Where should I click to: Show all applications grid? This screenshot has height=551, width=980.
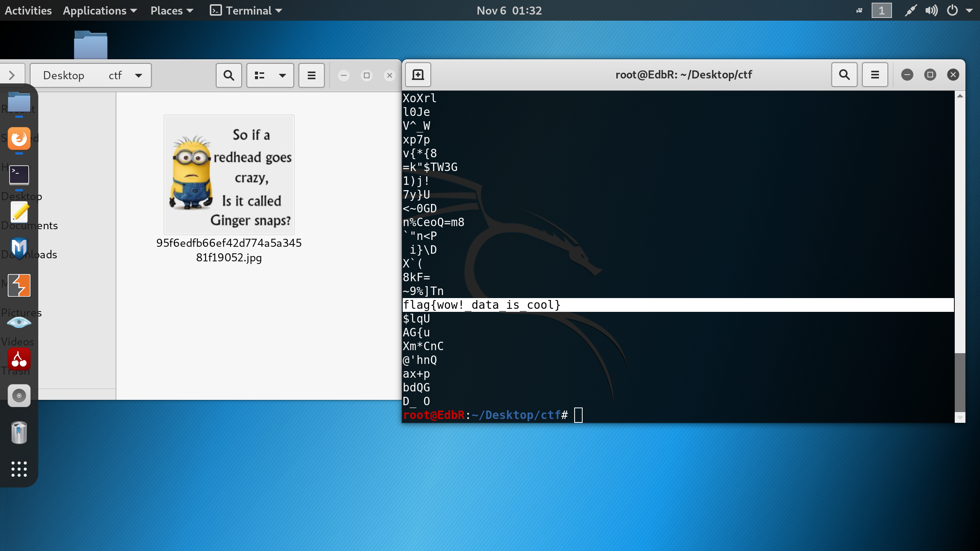(19, 469)
